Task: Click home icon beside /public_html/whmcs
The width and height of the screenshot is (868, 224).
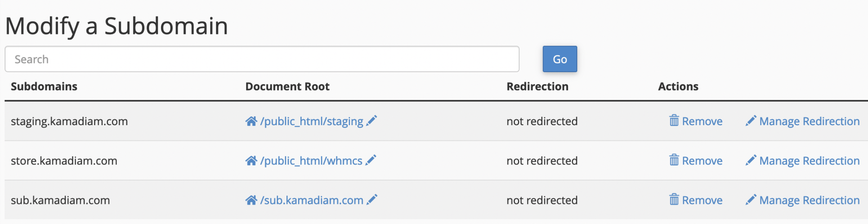Action: point(251,161)
